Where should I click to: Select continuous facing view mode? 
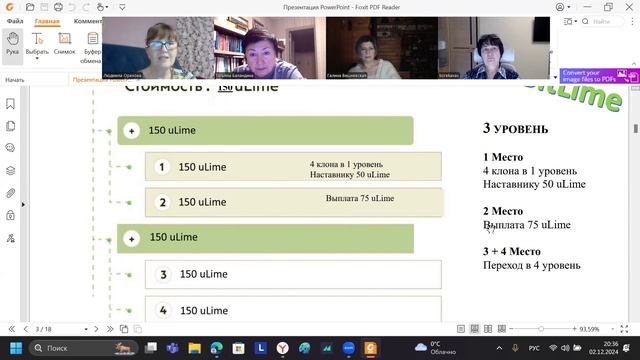coord(502,329)
